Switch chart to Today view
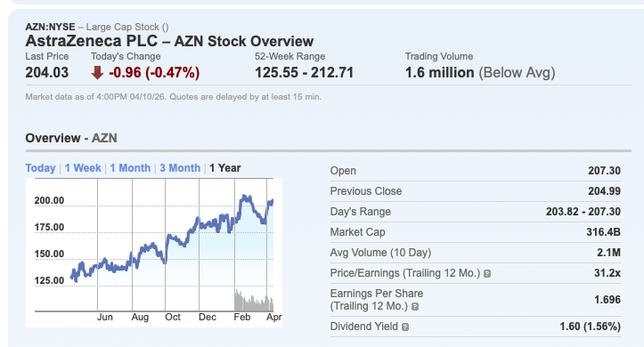Viewport: 644px width, 347px height. tap(40, 168)
